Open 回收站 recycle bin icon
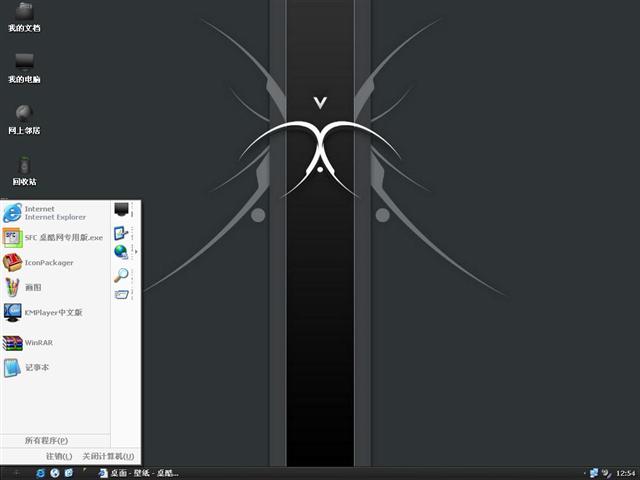The image size is (640, 480). 24,171
